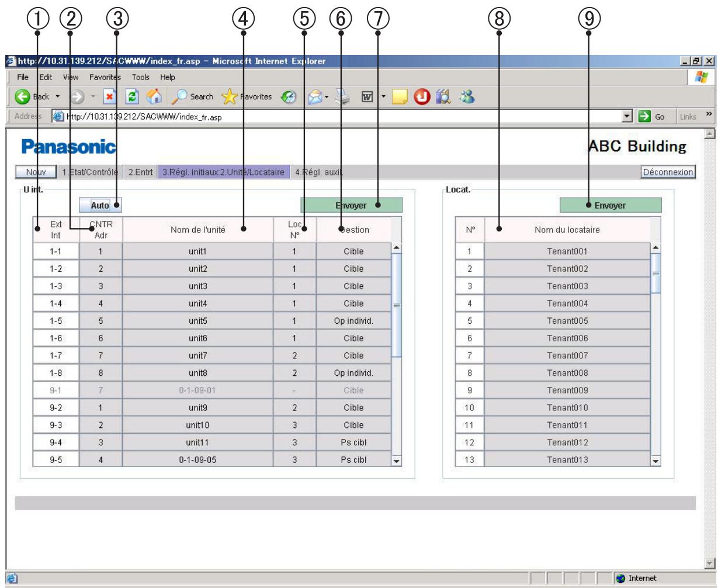Click the unit name cell "unit5"
718x588 pixels.
(x=198, y=321)
